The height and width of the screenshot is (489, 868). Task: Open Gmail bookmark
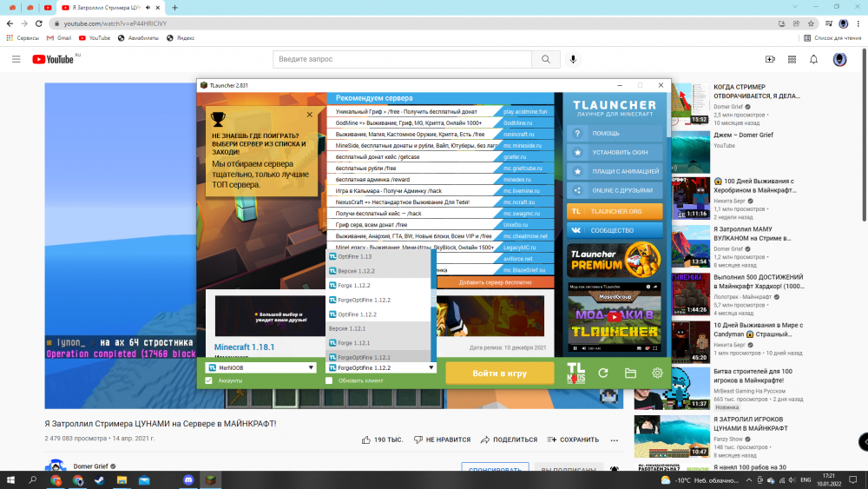(59, 38)
